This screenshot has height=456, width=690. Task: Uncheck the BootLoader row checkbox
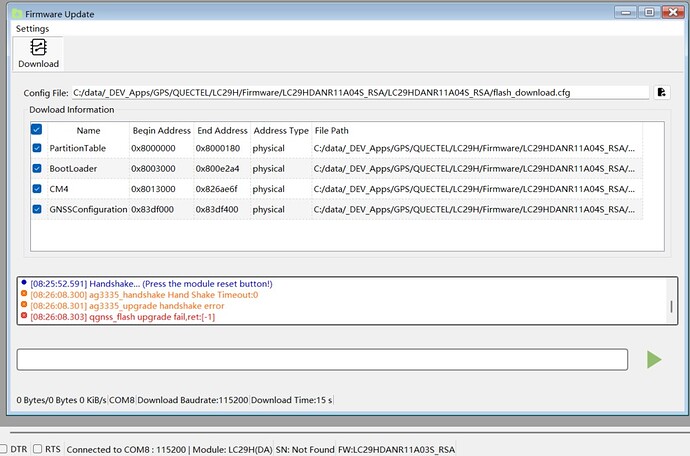click(37, 169)
